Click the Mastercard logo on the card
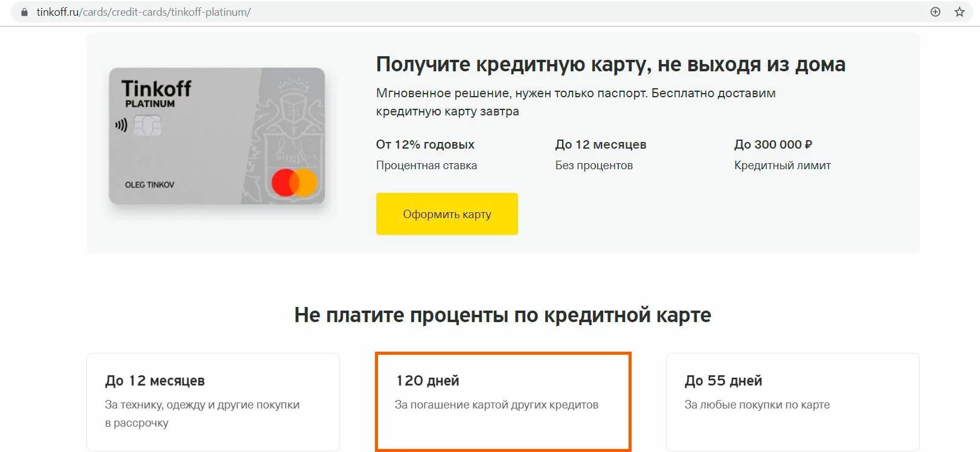The width and height of the screenshot is (980, 452). pyautogui.click(x=294, y=182)
